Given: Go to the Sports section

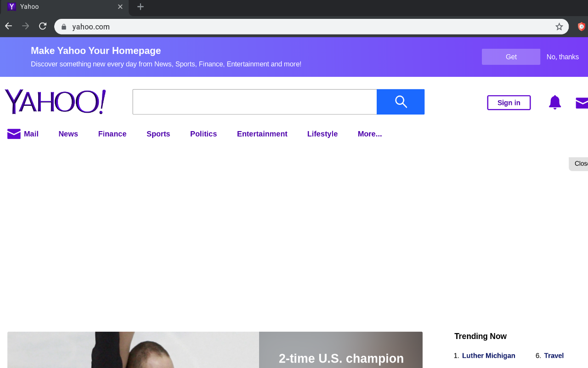Looking at the screenshot, I should 158,134.
